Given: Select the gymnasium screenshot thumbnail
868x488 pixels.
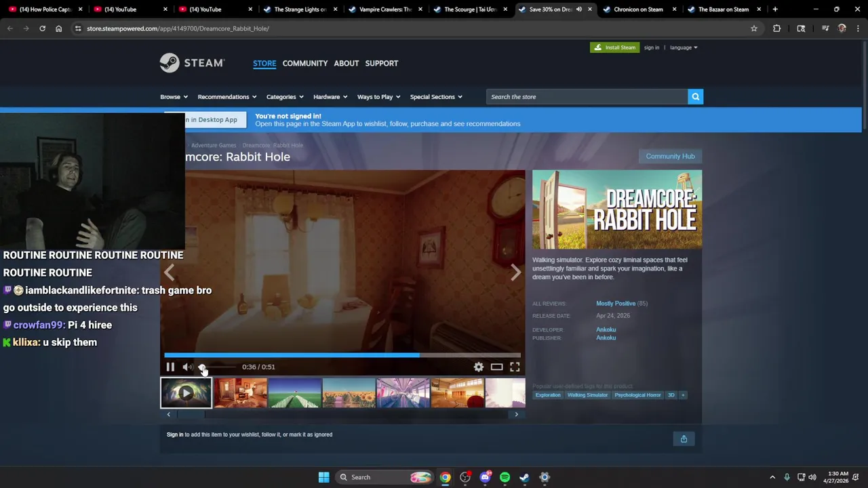Looking at the screenshot, I should (x=457, y=393).
